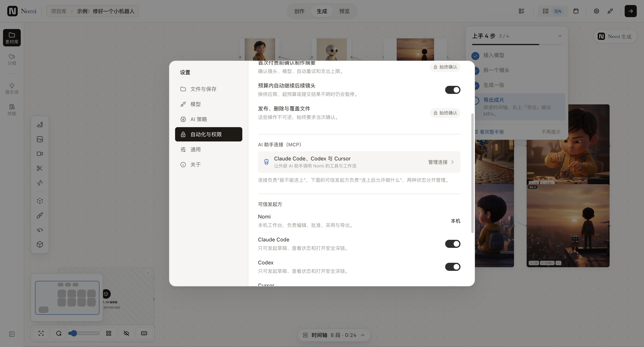The image size is (644, 347).
Task: Select the audio waveform tool
Action: (x=40, y=183)
